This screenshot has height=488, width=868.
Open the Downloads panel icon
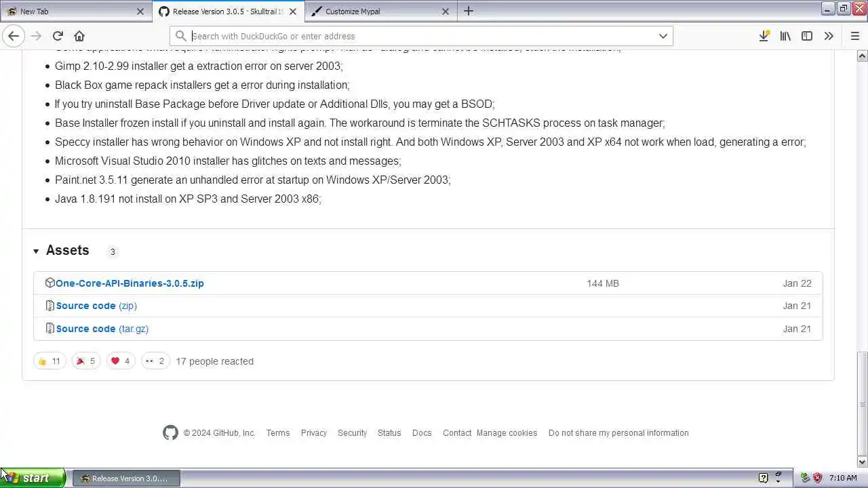point(764,36)
